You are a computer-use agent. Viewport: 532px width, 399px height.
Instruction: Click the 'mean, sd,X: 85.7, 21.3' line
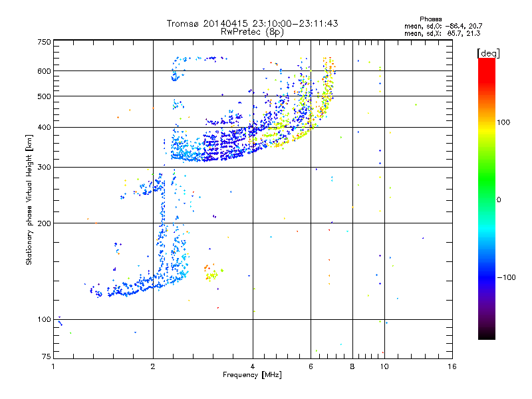click(442, 33)
